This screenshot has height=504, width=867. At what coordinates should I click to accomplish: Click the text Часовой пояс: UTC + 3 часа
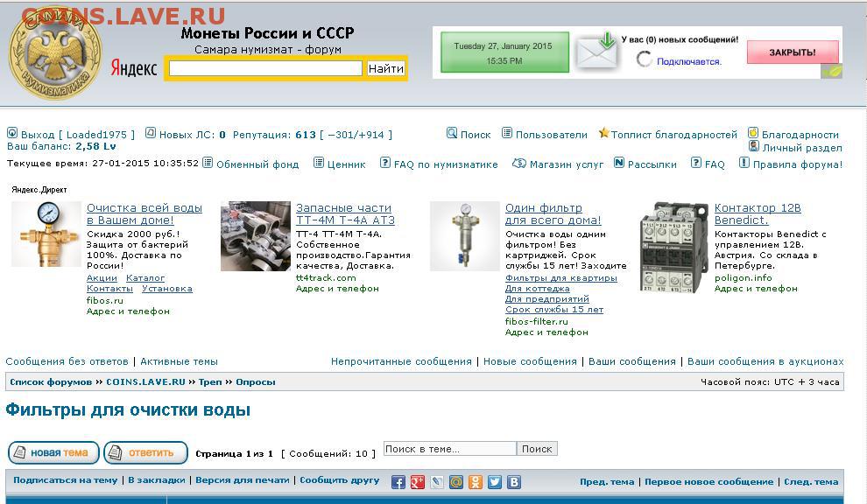[x=770, y=381]
